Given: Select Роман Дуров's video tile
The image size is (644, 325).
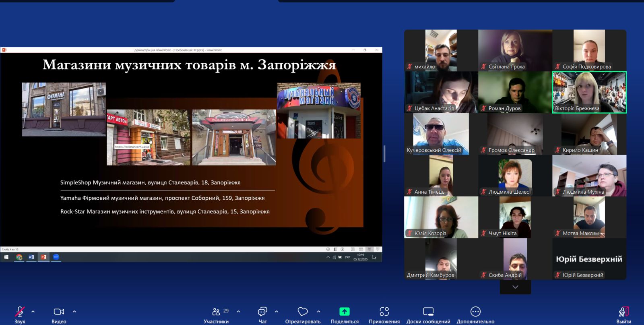Looking at the screenshot, I should [515, 92].
